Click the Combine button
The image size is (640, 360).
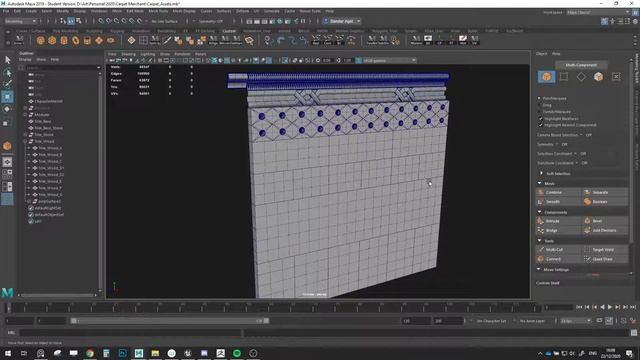pyautogui.click(x=558, y=192)
